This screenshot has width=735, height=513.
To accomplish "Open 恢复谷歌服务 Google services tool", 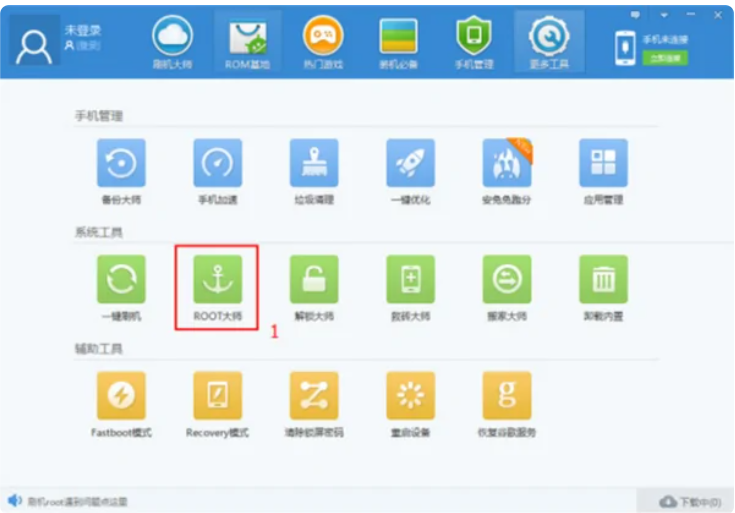I will tap(507, 396).
